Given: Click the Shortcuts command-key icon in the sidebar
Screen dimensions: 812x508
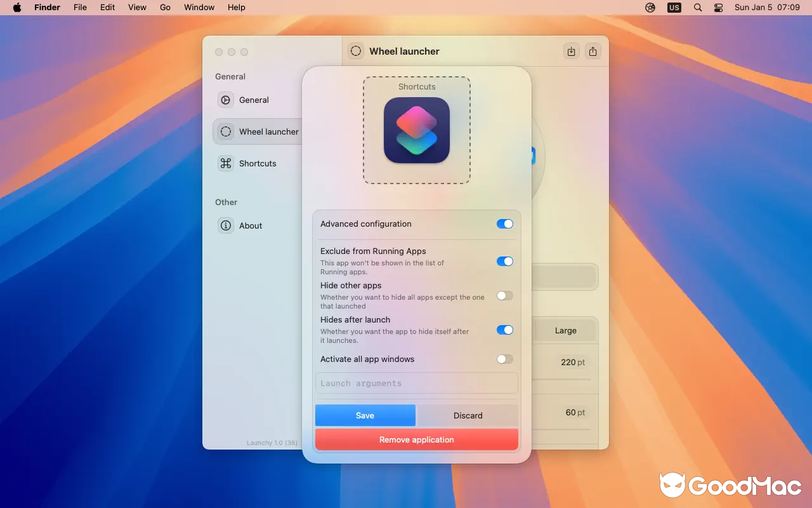Looking at the screenshot, I should (226, 163).
